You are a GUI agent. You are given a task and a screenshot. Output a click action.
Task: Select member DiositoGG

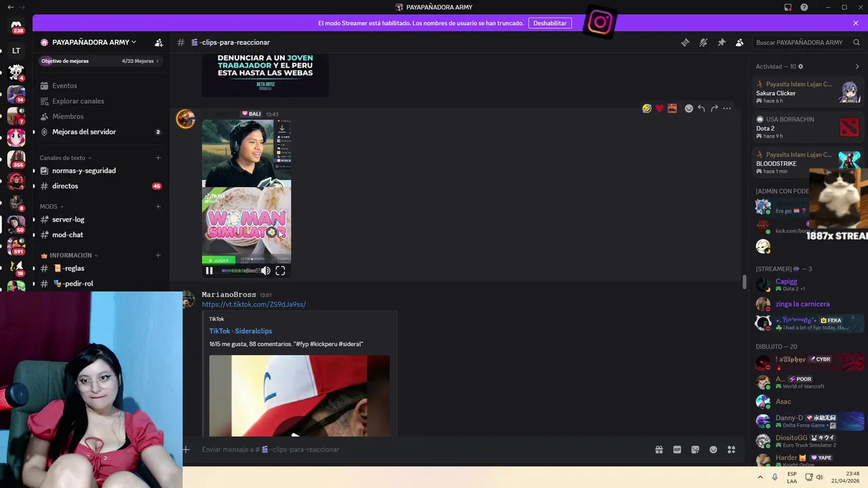pyautogui.click(x=808, y=441)
